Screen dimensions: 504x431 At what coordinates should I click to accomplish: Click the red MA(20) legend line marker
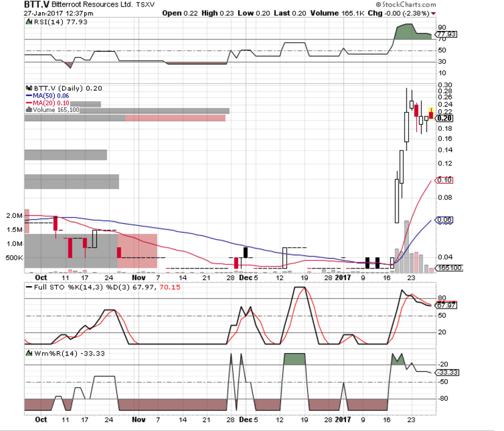tap(27, 103)
